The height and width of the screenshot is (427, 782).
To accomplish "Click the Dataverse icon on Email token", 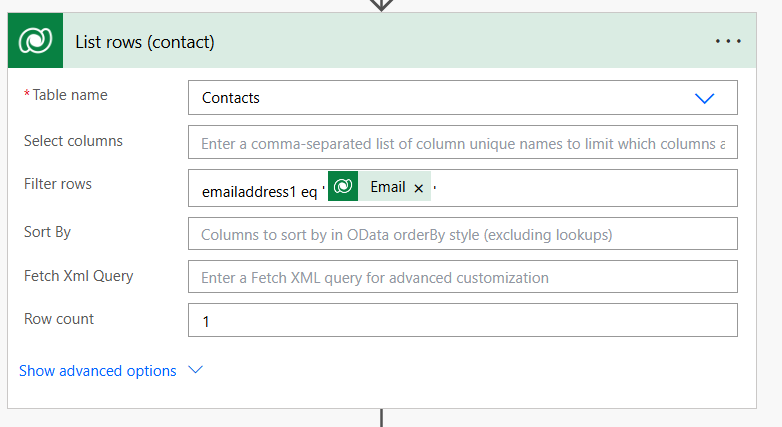I will pyautogui.click(x=343, y=187).
